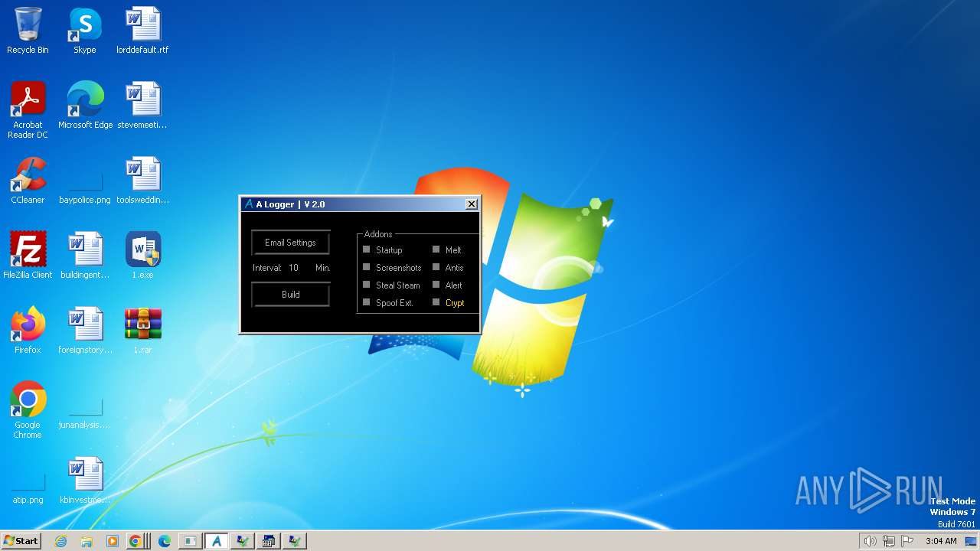Toggle the Crypt addon checkbox
The height and width of the screenshot is (551, 980).
point(436,302)
